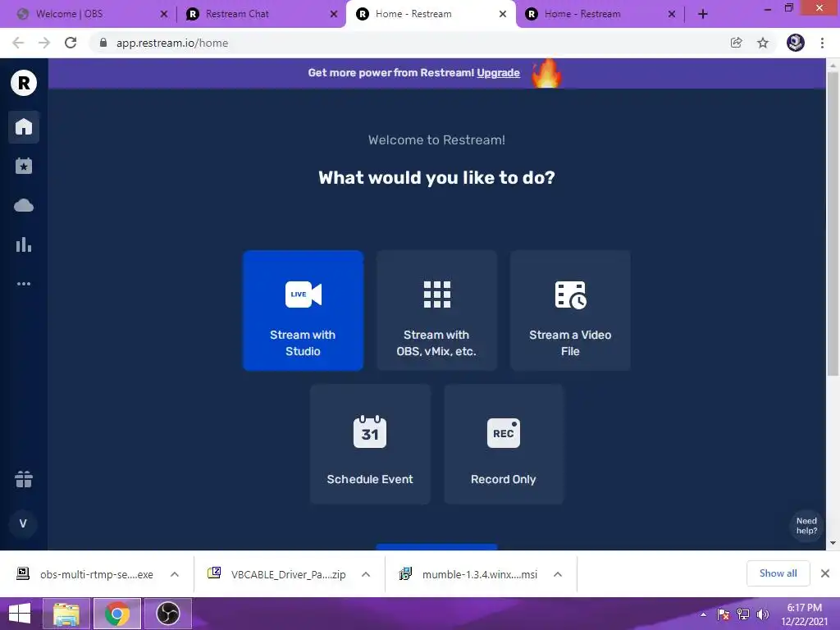Share this page icon in address bar
The height and width of the screenshot is (630, 840).
737,43
